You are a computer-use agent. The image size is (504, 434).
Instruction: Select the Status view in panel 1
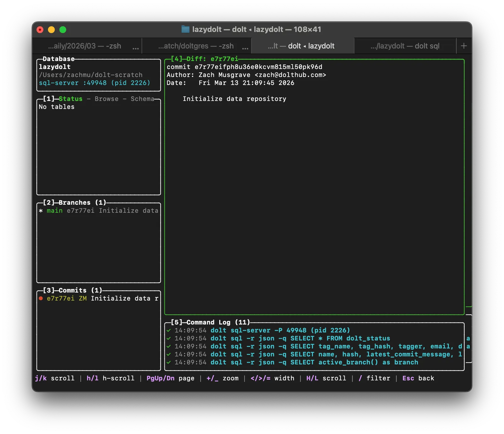point(71,99)
